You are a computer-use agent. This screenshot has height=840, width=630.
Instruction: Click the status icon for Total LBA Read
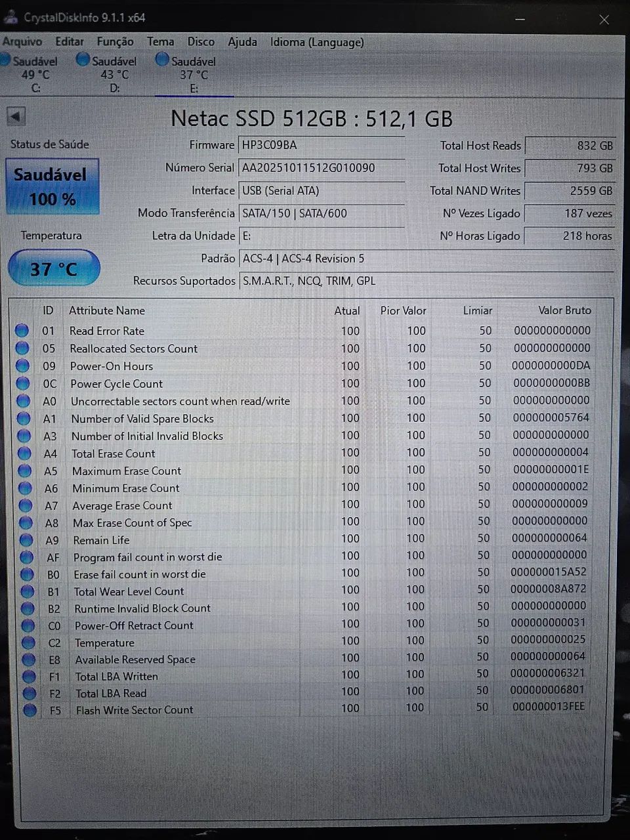pyautogui.click(x=29, y=692)
